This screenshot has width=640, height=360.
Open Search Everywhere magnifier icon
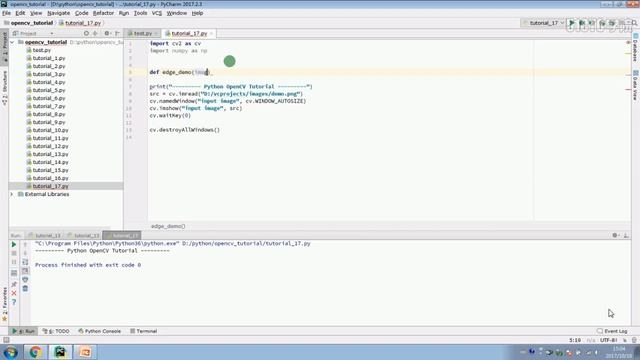pyautogui.click(x=634, y=23)
